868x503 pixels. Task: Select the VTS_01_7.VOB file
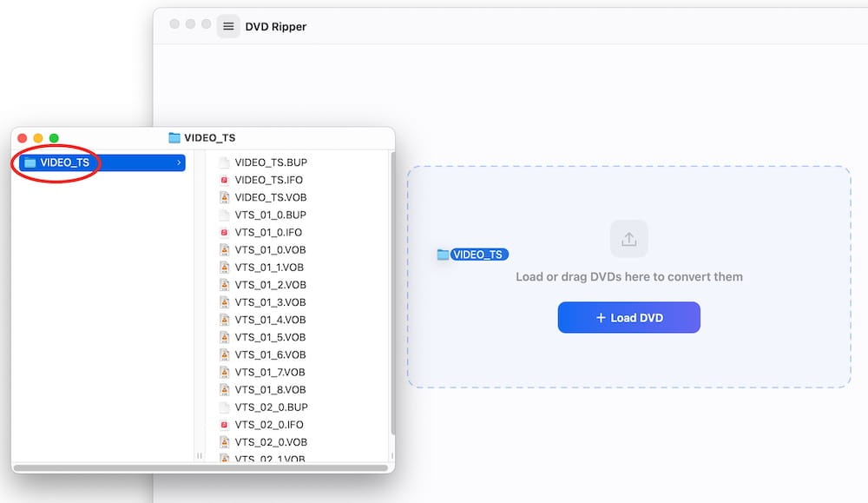[x=270, y=373]
